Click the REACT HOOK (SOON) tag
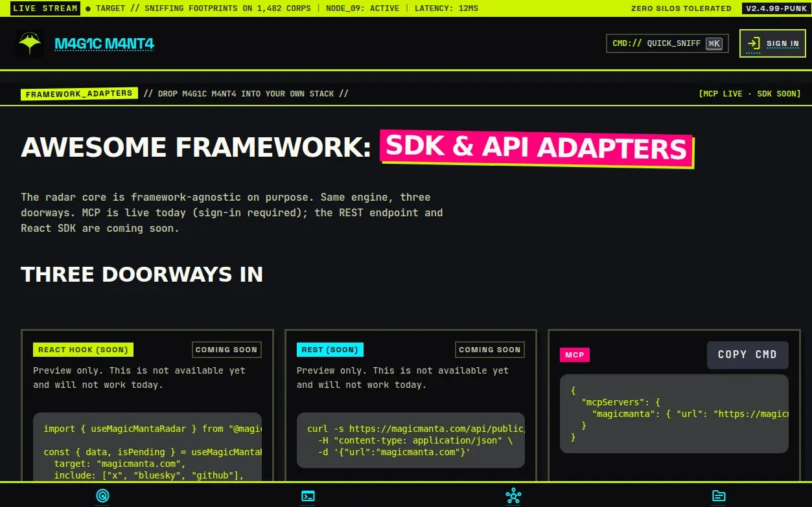This screenshot has width=812, height=507. [x=83, y=350]
